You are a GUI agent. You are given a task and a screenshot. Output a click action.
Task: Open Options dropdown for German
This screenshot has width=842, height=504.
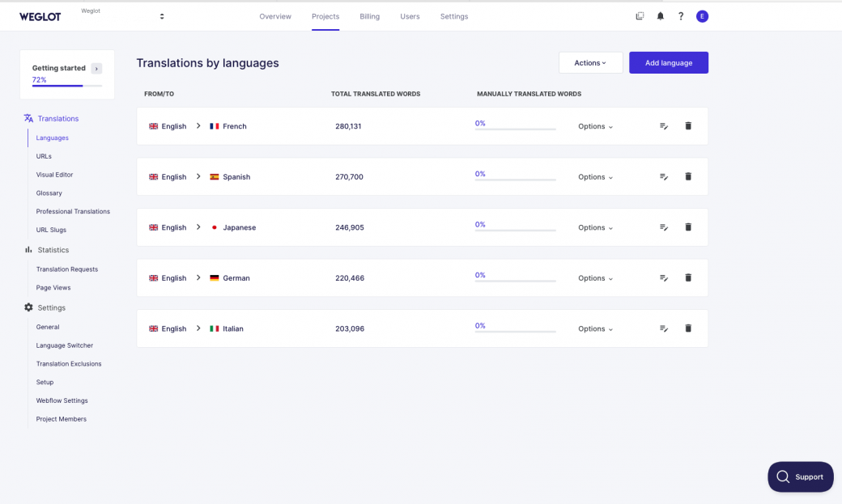596,278
